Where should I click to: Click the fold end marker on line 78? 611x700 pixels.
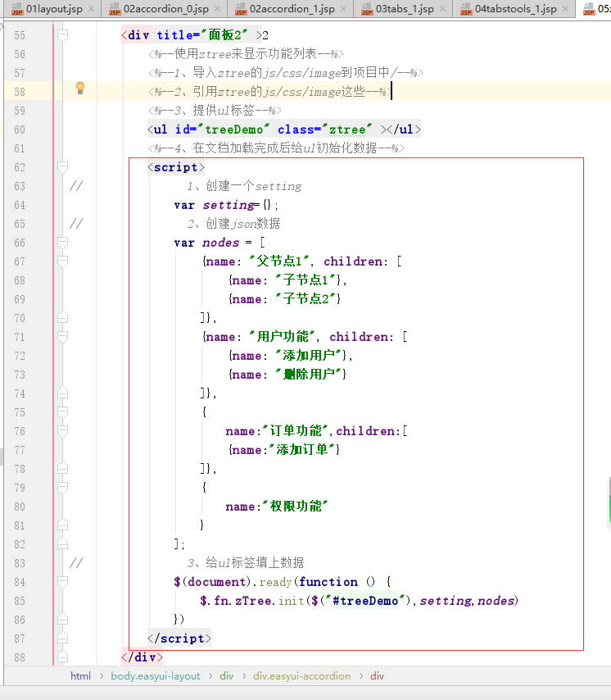[x=63, y=468]
